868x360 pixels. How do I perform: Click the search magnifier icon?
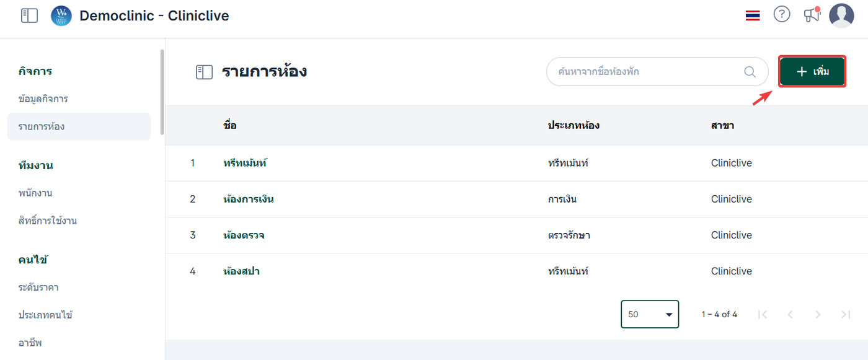point(750,72)
